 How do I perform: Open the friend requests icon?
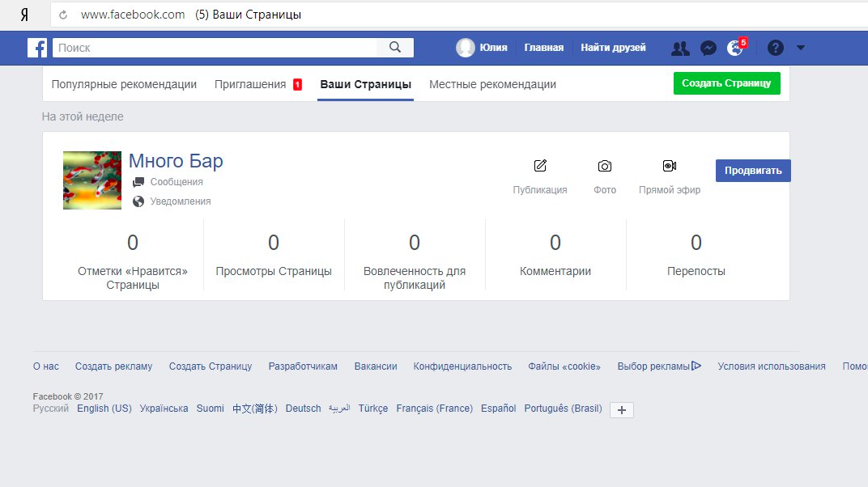tap(680, 49)
